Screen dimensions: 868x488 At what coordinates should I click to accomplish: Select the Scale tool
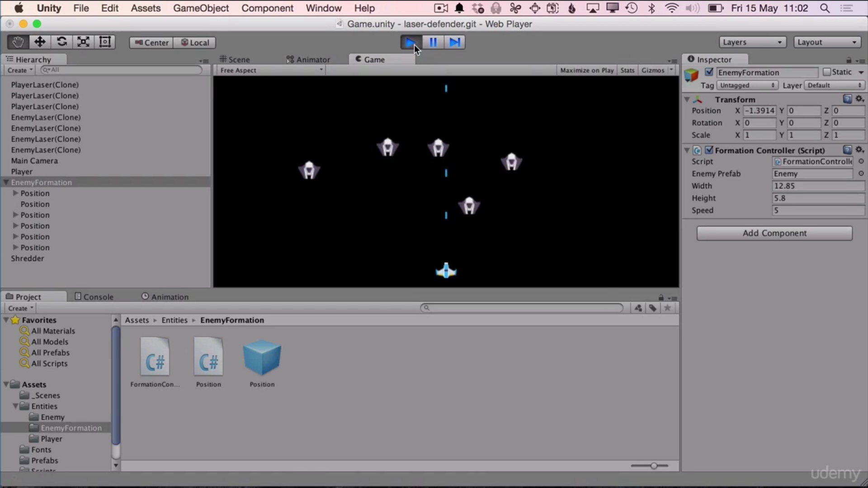(x=83, y=42)
